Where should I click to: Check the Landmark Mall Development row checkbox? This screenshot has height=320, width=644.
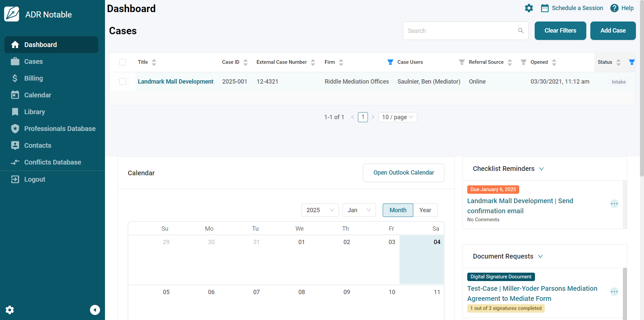pos(123,82)
